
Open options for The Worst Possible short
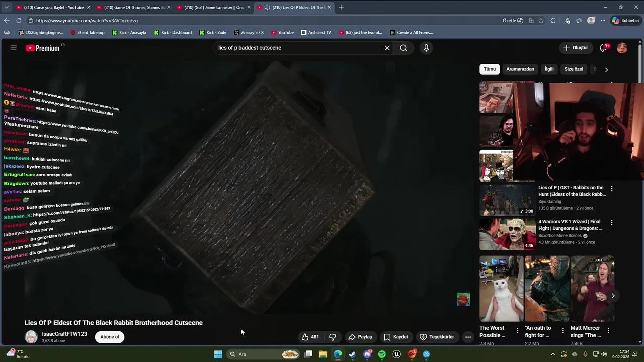pos(517,331)
